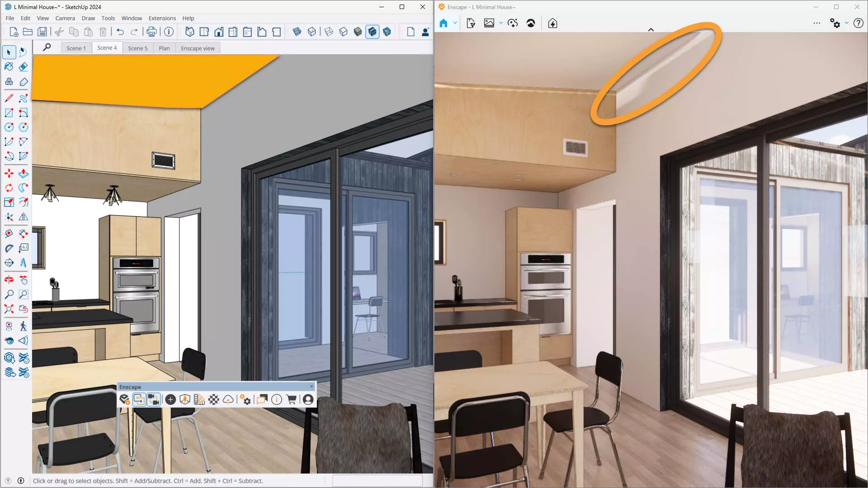868x488 pixels.
Task: Switch to the Scene 5 tab
Action: point(137,48)
